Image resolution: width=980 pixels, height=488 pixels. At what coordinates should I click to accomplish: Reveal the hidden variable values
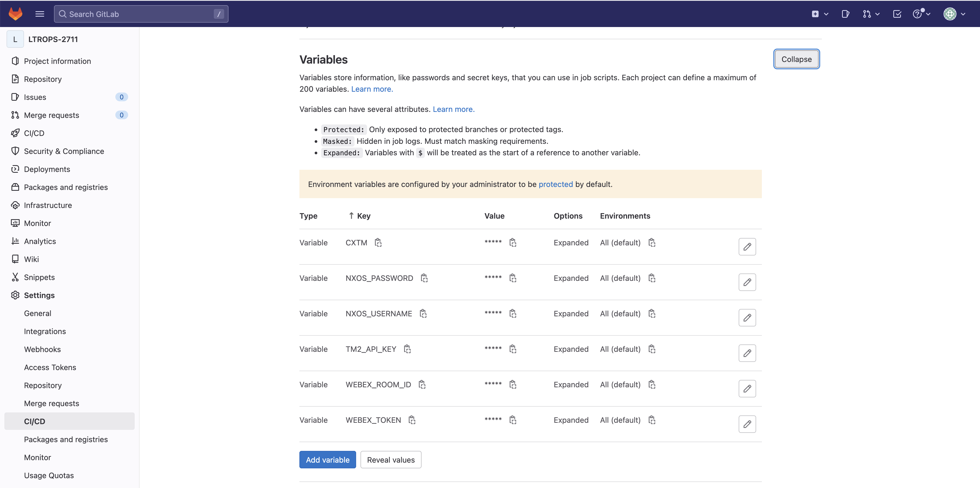point(390,459)
